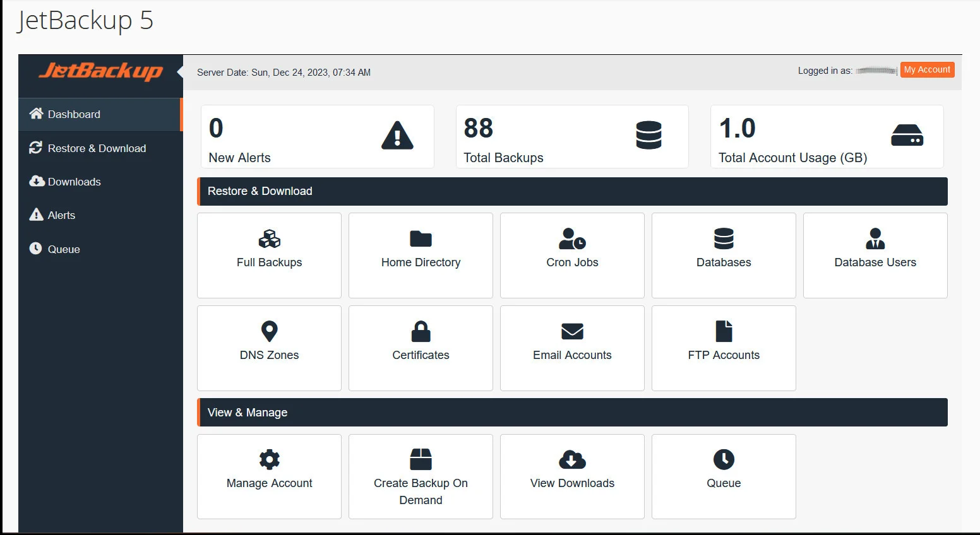Image resolution: width=980 pixels, height=535 pixels.
Task: Open Database Users backups
Action: pos(875,255)
